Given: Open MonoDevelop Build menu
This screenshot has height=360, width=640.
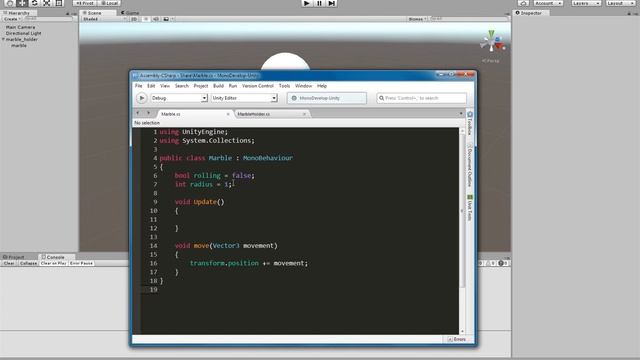Looking at the screenshot, I should [x=218, y=86].
